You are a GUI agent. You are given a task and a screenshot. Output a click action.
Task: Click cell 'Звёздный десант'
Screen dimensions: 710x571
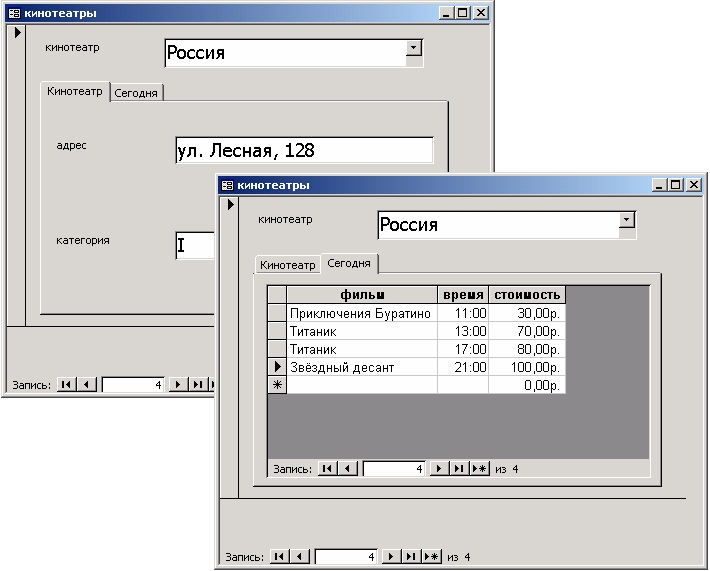pos(362,367)
